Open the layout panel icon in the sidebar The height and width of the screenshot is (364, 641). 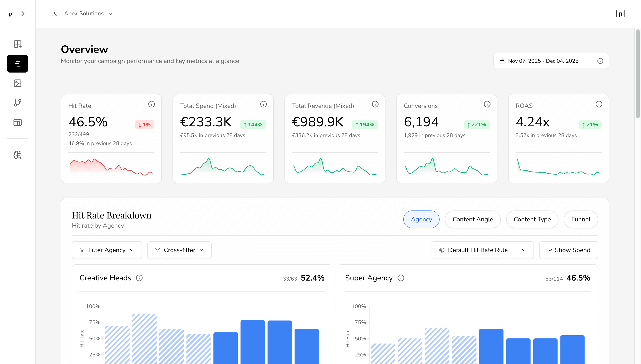pyautogui.click(x=17, y=122)
